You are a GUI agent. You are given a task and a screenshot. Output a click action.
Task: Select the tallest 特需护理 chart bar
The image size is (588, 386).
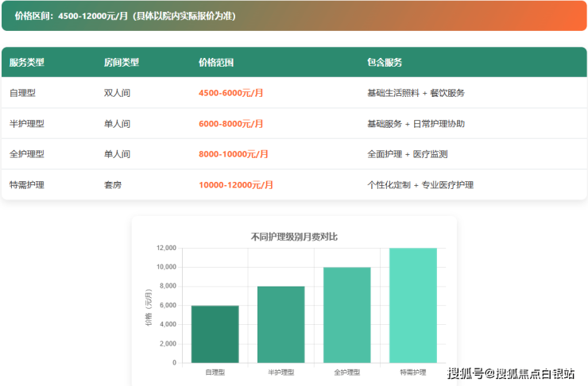(x=412, y=306)
